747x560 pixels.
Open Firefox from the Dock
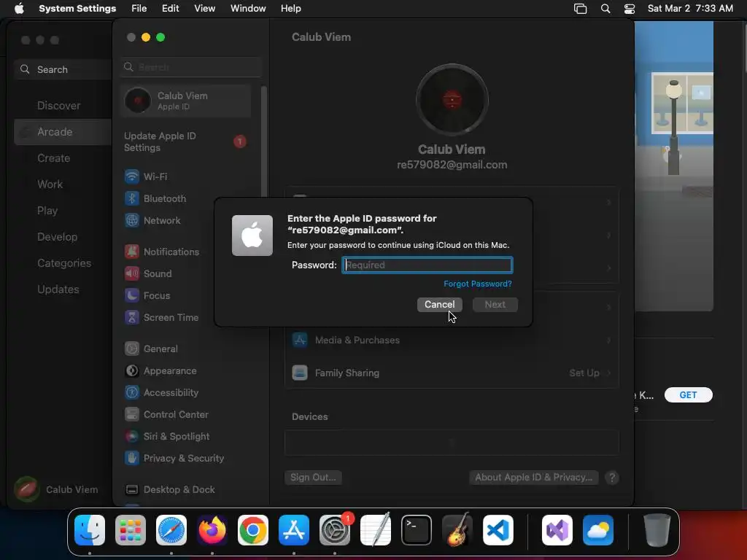[x=212, y=530]
